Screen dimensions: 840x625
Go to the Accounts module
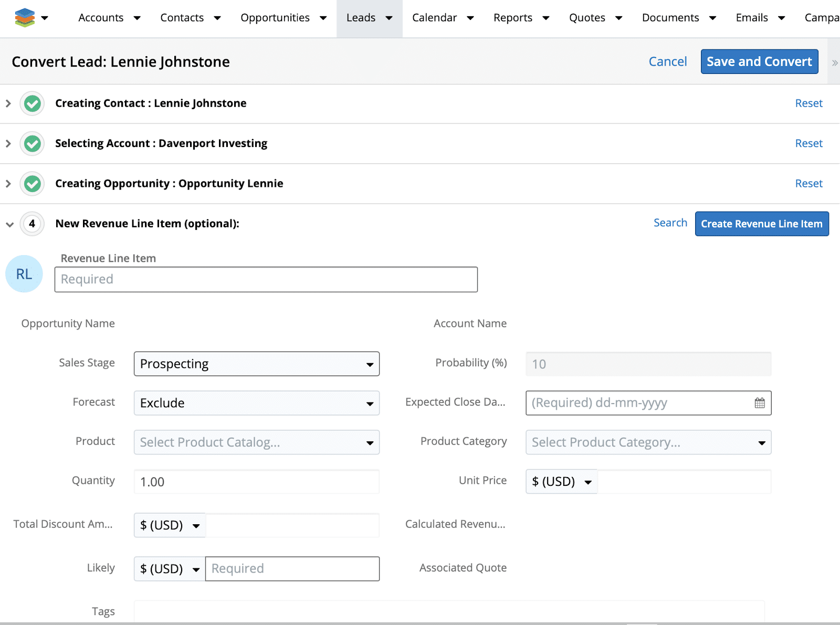[101, 18]
